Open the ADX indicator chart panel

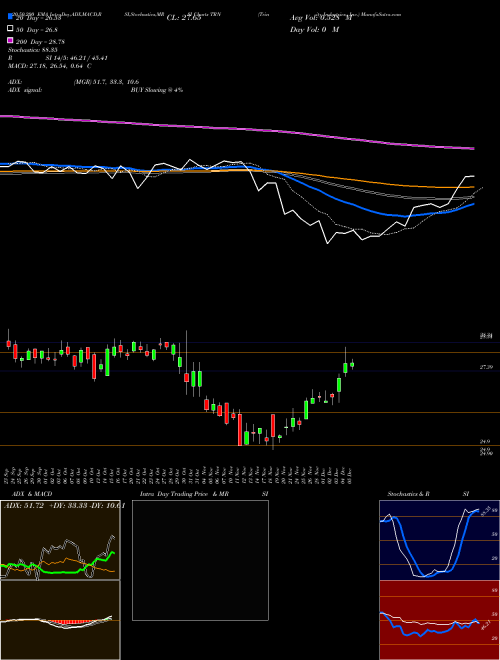(60, 540)
